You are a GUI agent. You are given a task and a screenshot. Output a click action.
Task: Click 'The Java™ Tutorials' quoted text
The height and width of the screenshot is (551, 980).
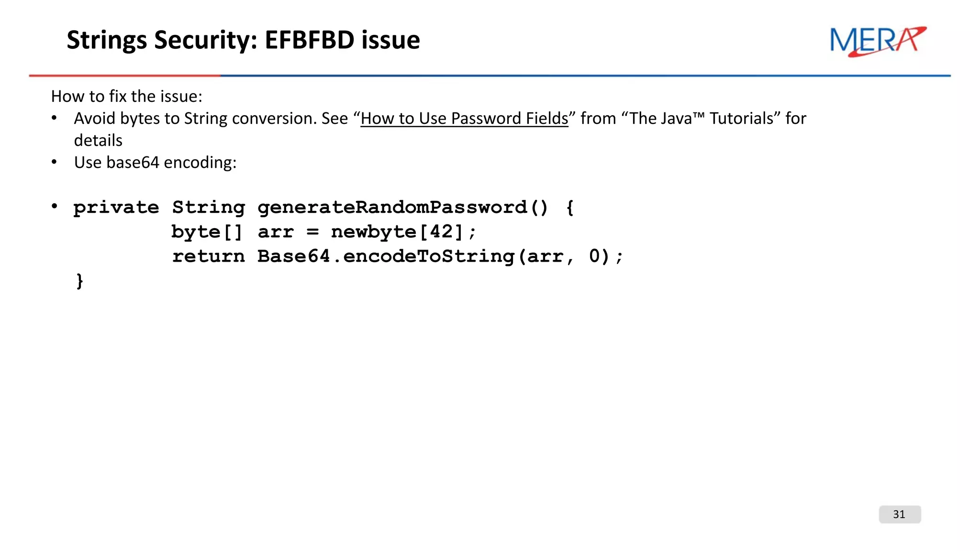pyautogui.click(x=701, y=119)
